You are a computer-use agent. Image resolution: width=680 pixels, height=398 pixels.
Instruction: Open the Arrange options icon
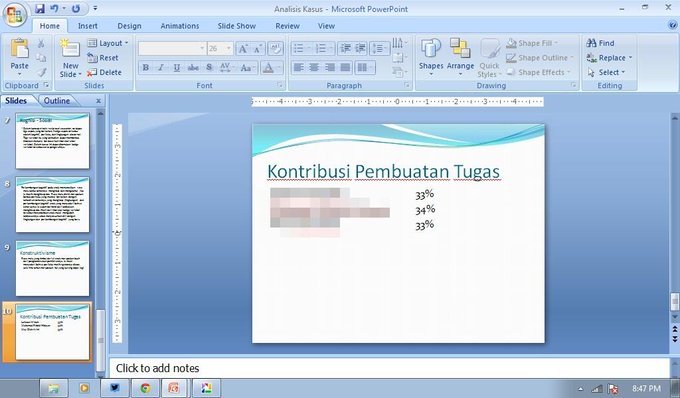coord(460,49)
